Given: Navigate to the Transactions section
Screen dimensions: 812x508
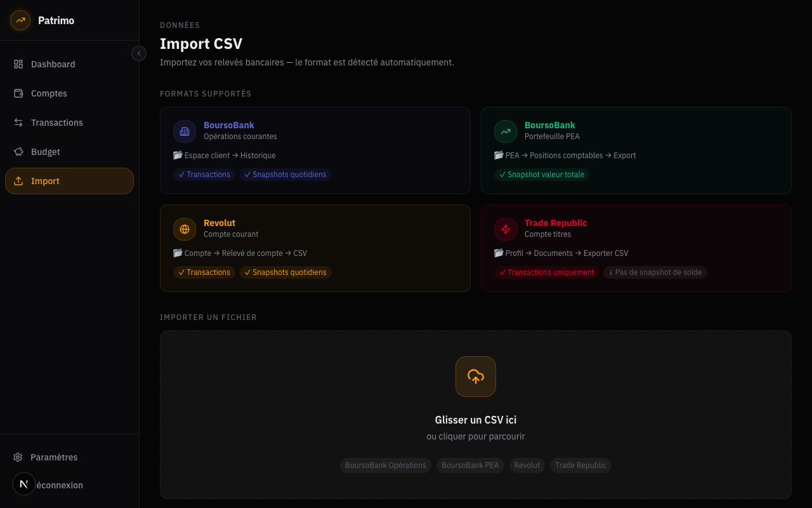Looking at the screenshot, I should (56, 122).
